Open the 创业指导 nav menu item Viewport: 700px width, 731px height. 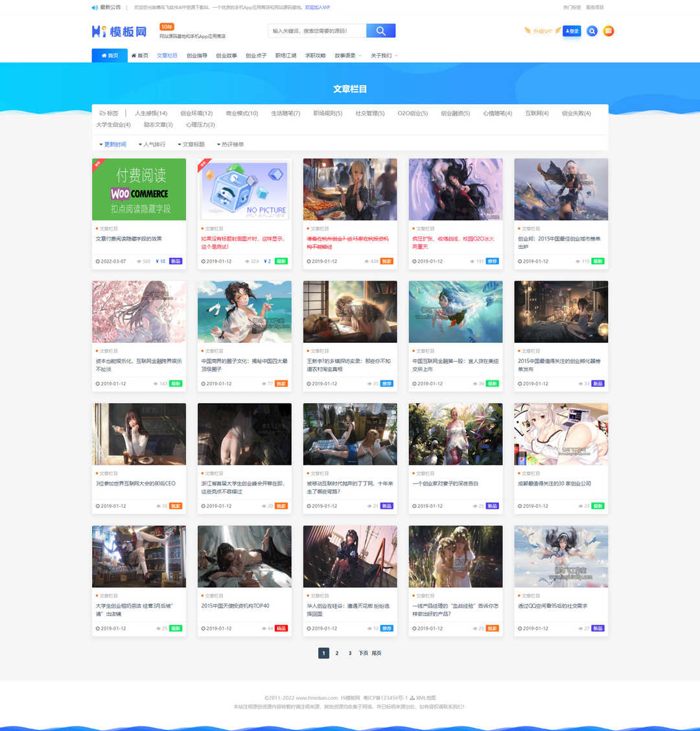click(197, 56)
